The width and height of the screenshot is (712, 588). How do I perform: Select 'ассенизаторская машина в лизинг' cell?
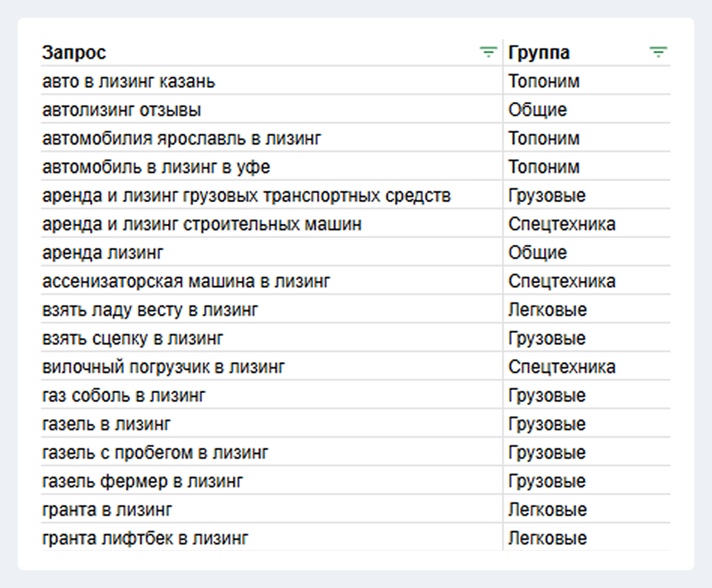pos(186,282)
